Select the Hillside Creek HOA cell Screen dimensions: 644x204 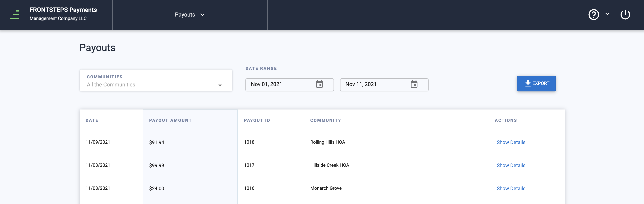pos(330,165)
